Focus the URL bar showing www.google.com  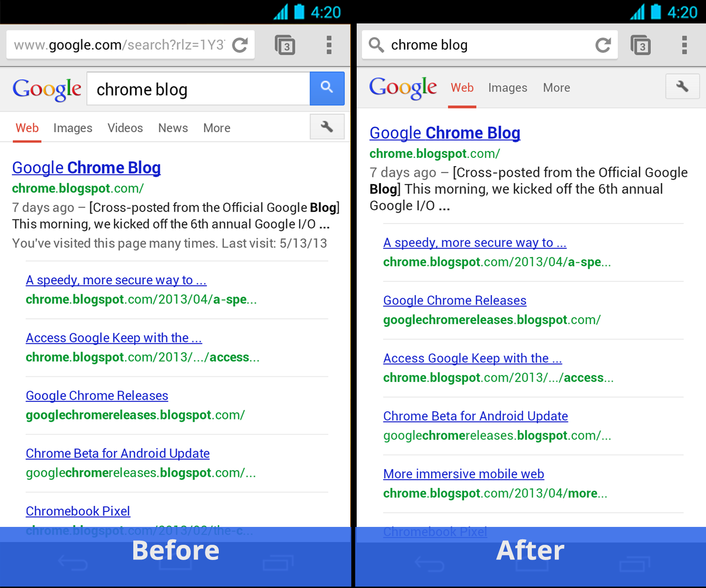[119, 45]
